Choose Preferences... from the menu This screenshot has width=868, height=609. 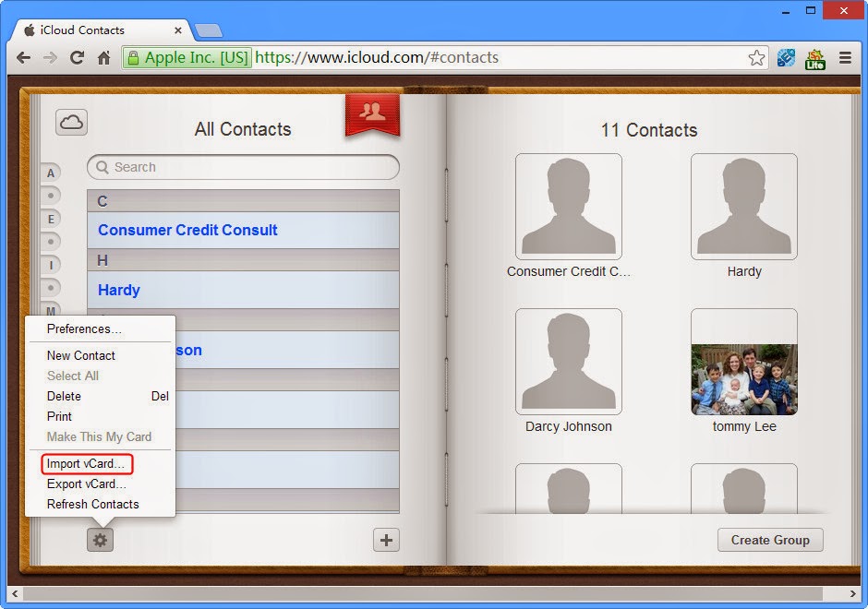click(x=84, y=328)
